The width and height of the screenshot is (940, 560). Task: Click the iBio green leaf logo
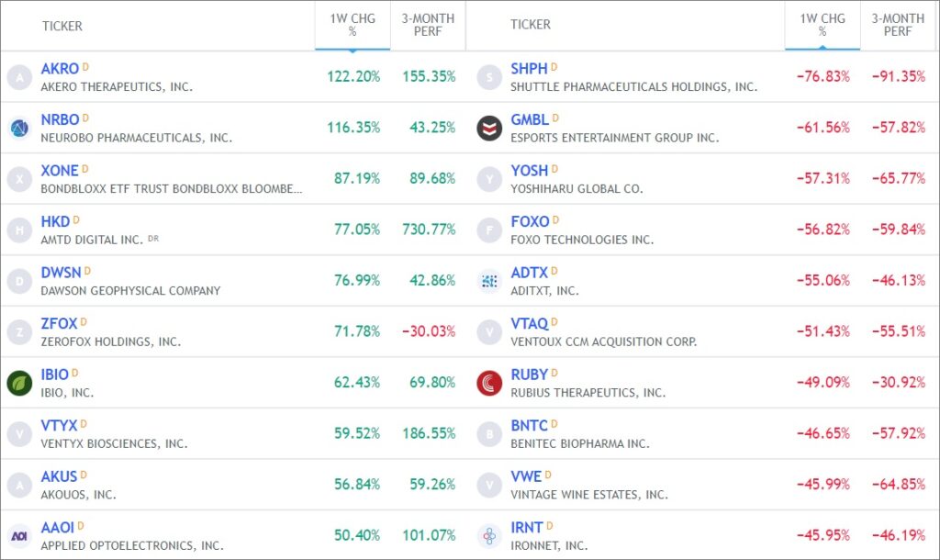click(19, 383)
